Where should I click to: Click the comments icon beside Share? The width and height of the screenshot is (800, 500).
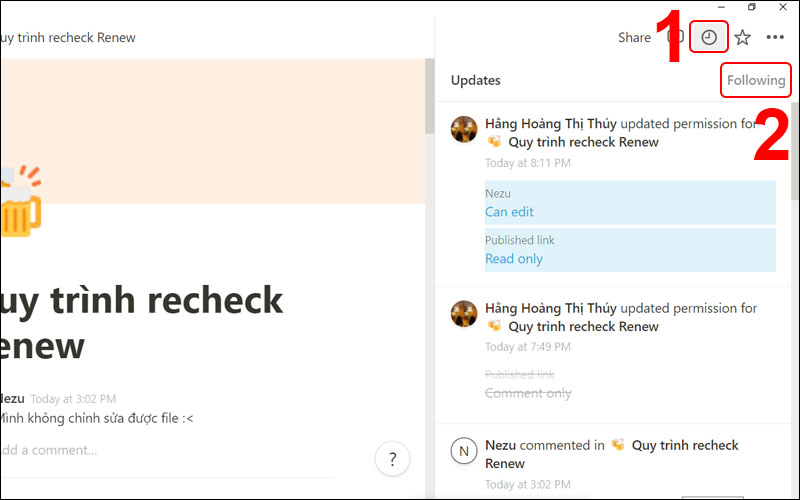(x=675, y=38)
